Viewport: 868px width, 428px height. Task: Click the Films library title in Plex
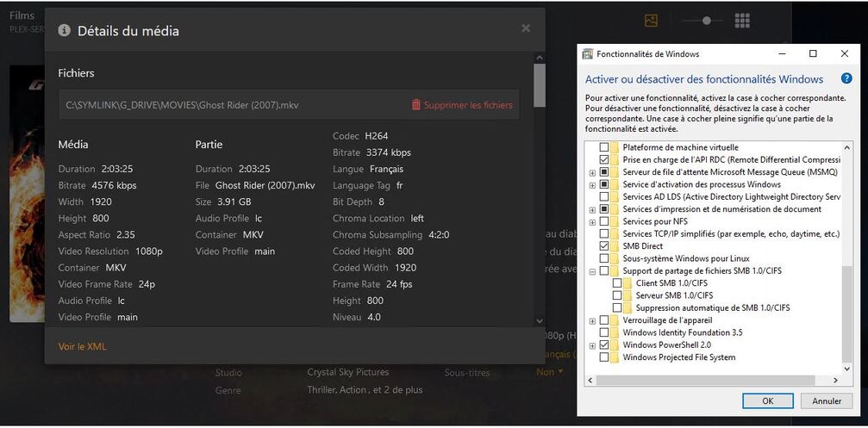[22, 16]
